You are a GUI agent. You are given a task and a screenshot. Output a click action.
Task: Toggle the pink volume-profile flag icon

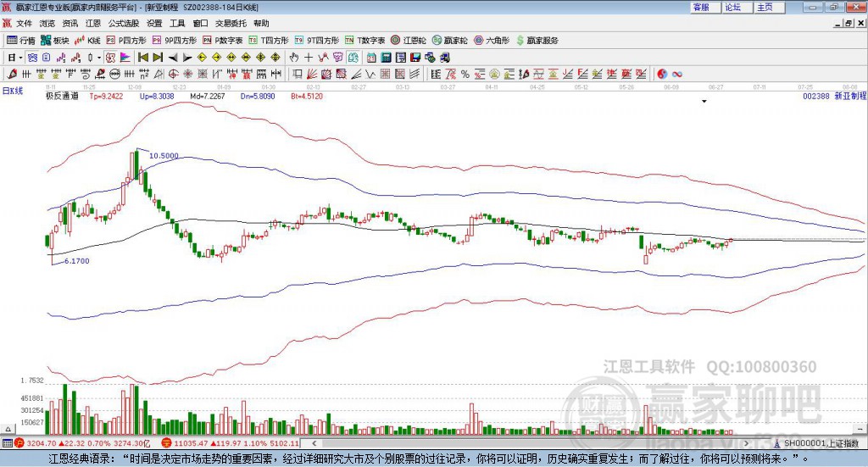click(x=125, y=58)
